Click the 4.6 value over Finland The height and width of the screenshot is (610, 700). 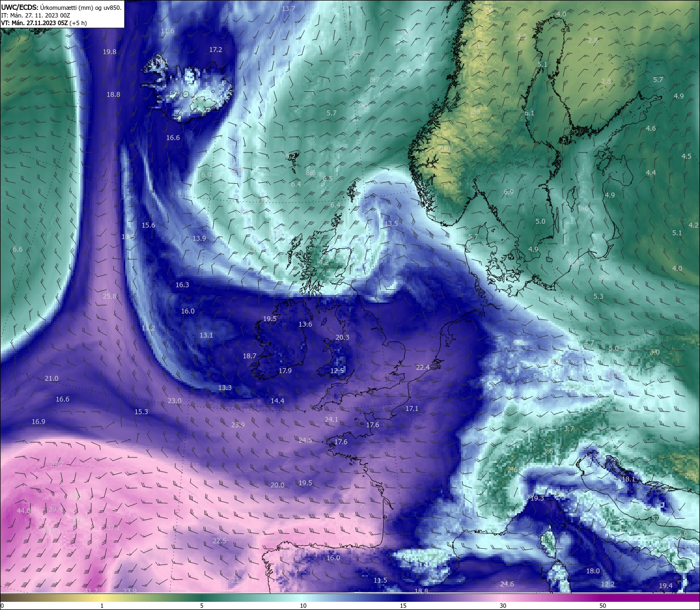click(x=651, y=129)
